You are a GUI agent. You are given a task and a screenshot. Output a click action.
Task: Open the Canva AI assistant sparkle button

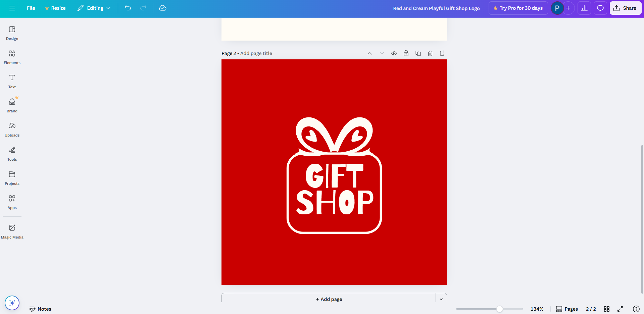pyautogui.click(x=12, y=303)
